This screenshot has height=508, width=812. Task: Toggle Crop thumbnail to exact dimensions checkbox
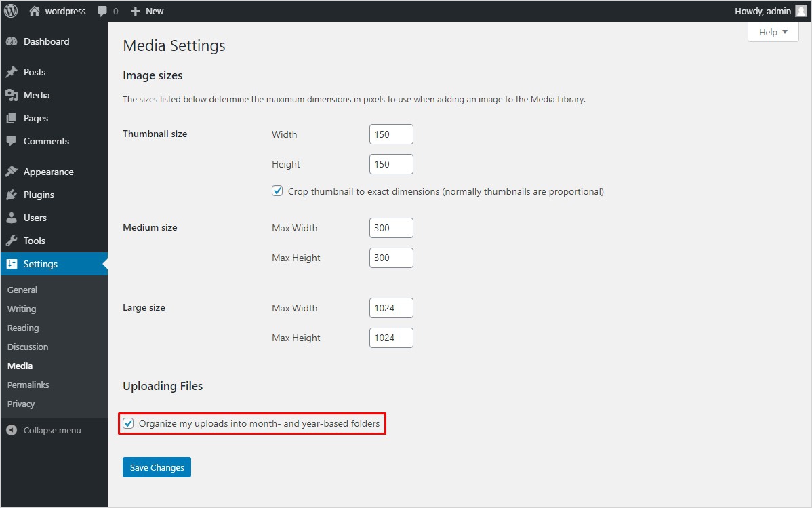pos(277,191)
